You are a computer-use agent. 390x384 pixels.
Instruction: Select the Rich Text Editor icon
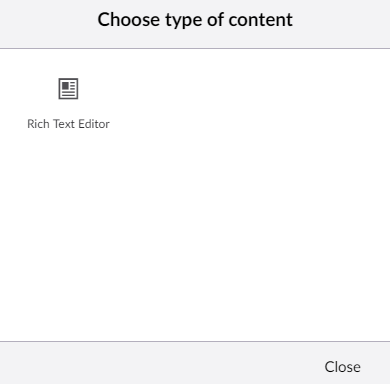click(68, 89)
